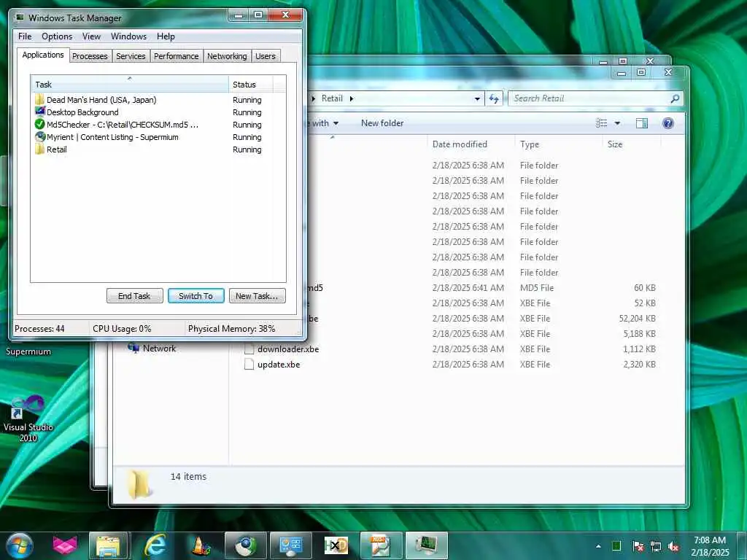The width and height of the screenshot is (747, 560).
Task: Open network status tray icon
Action: (x=656, y=546)
